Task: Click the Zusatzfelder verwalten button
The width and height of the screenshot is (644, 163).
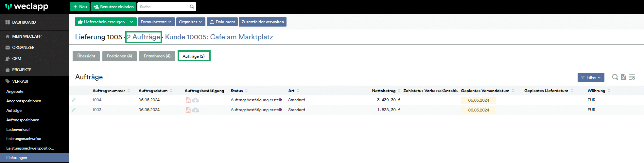Action: click(263, 22)
